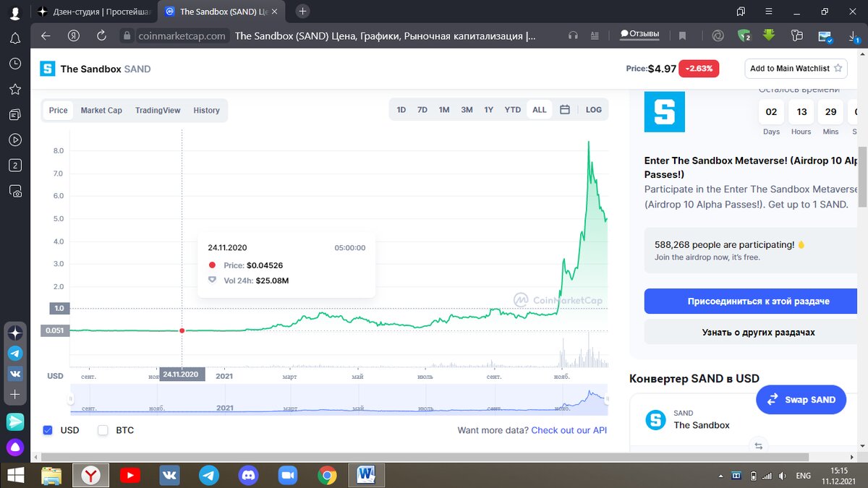Reload the current page
Viewport: 868px width, 488px height.
(101, 35)
